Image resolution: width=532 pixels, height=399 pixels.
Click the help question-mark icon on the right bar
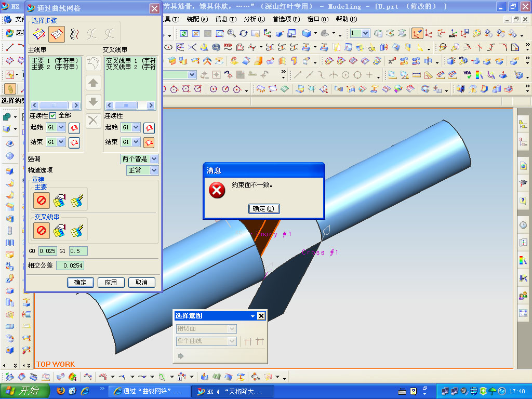point(523,201)
